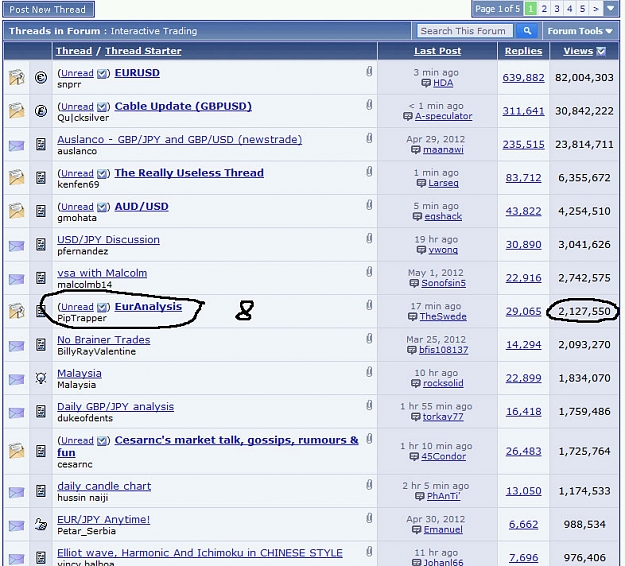The image size is (625, 566).
Task: Open page jump dropdown arrow
Action: [611, 8]
